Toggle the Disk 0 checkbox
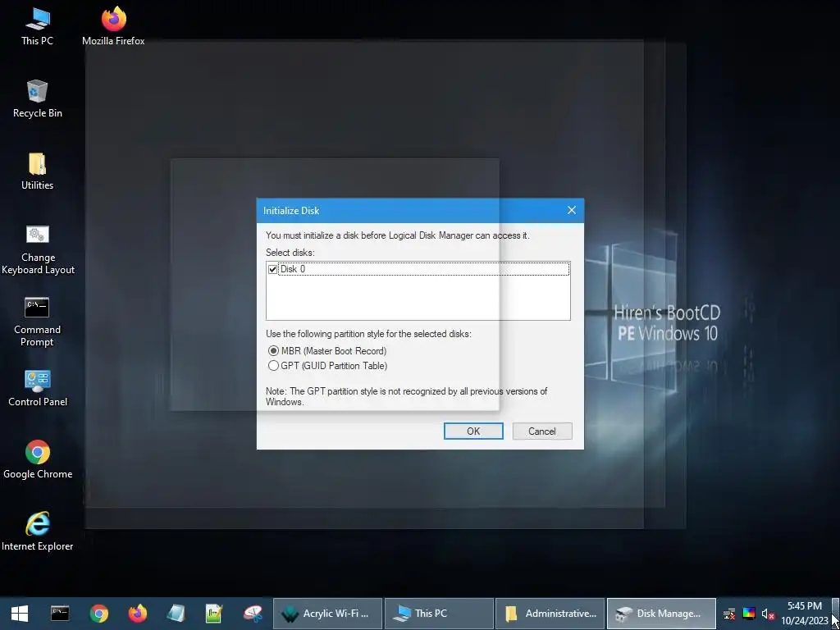This screenshot has height=630, width=840. point(272,269)
